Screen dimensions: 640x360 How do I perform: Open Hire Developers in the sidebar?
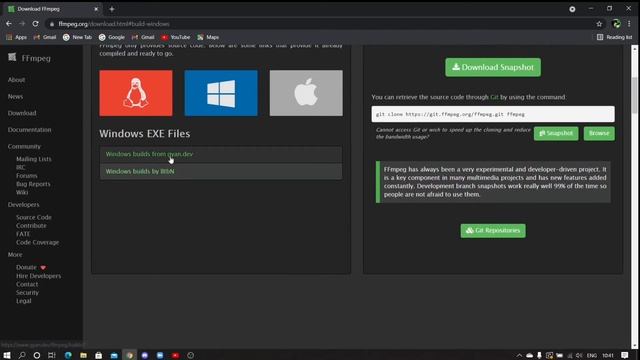click(38, 276)
